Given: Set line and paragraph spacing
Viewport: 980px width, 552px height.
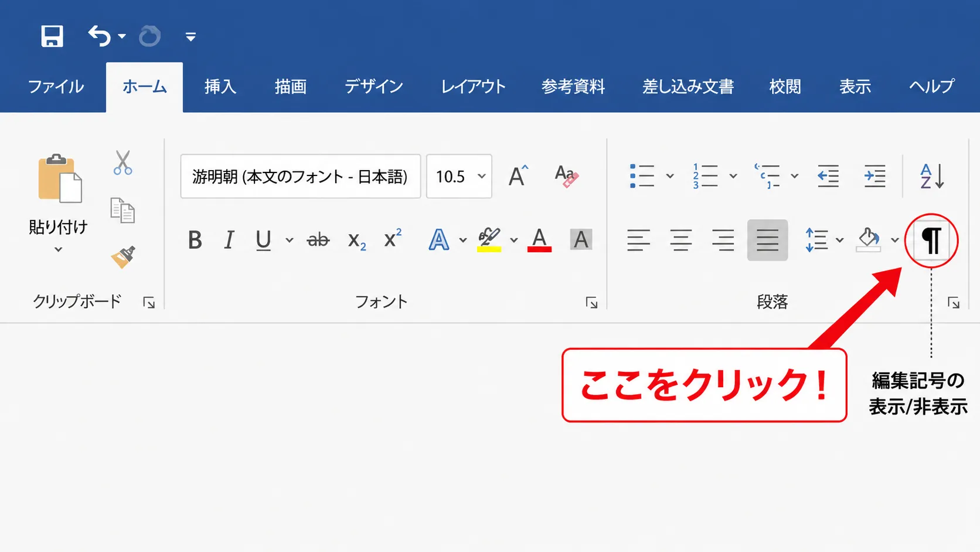Looking at the screenshot, I should pos(816,240).
